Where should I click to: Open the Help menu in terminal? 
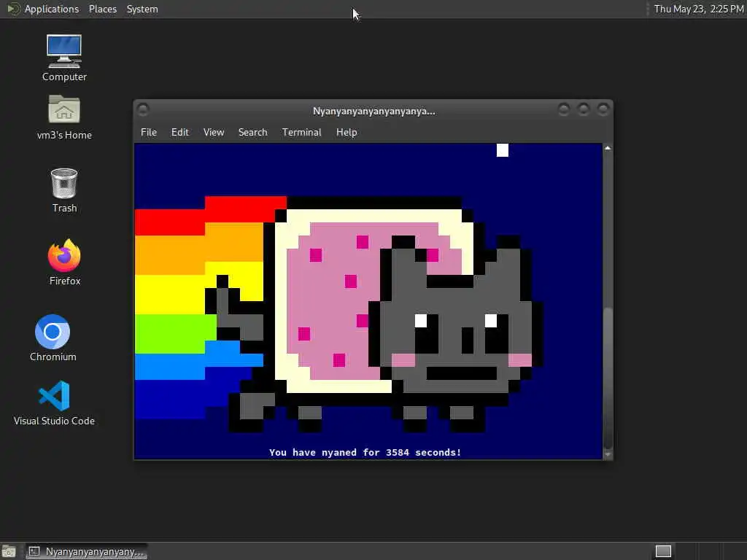coord(347,133)
